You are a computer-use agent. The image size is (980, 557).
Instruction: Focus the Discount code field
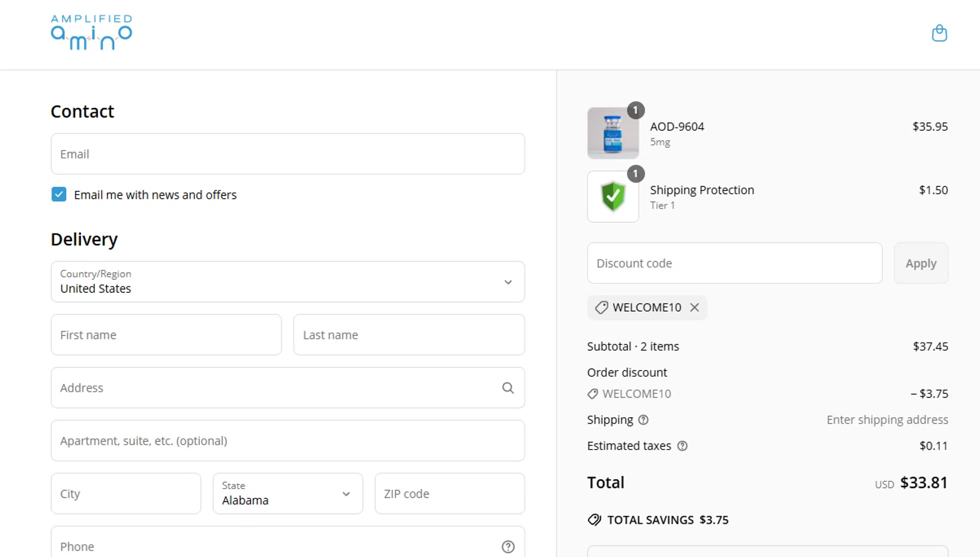coord(734,263)
